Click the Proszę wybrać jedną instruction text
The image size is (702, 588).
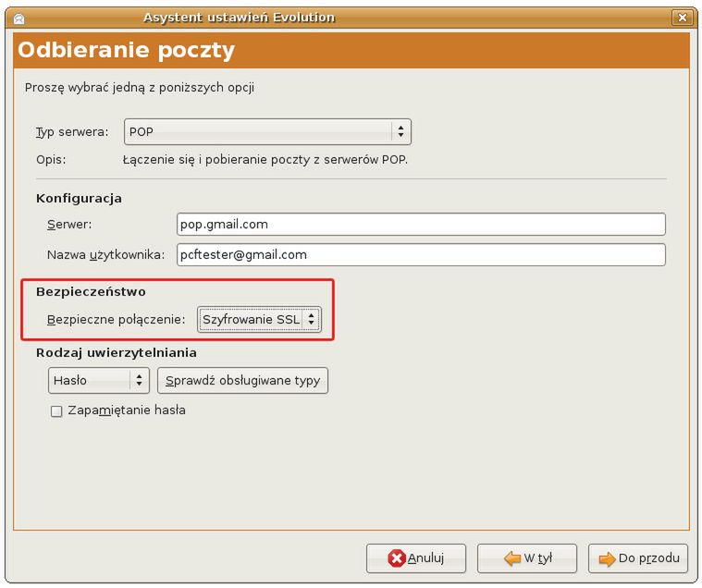[x=140, y=88]
